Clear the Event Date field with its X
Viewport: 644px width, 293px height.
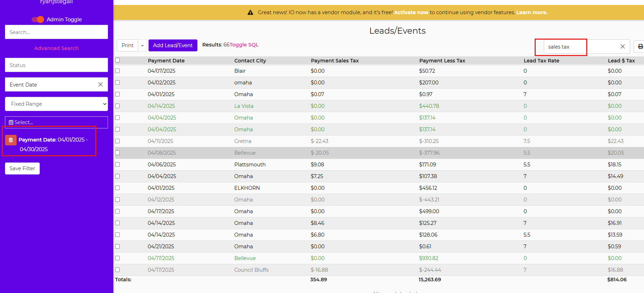click(x=101, y=84)
